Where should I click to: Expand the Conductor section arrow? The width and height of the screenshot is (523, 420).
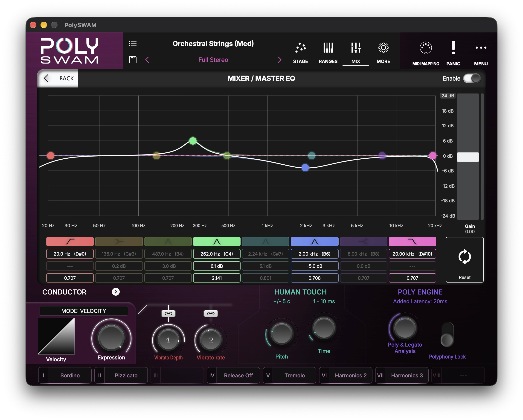[116, 292]
